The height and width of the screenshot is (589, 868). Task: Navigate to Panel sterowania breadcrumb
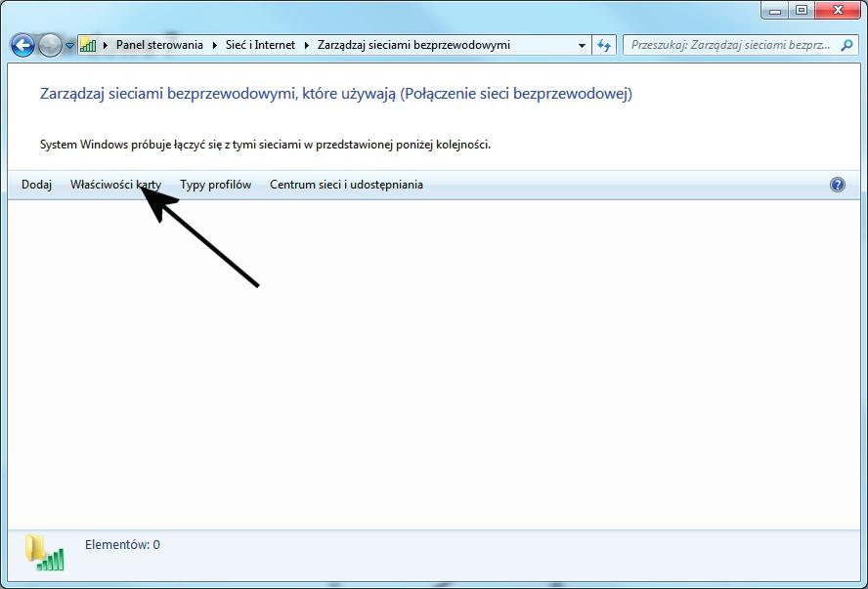(x=159, y=45)
